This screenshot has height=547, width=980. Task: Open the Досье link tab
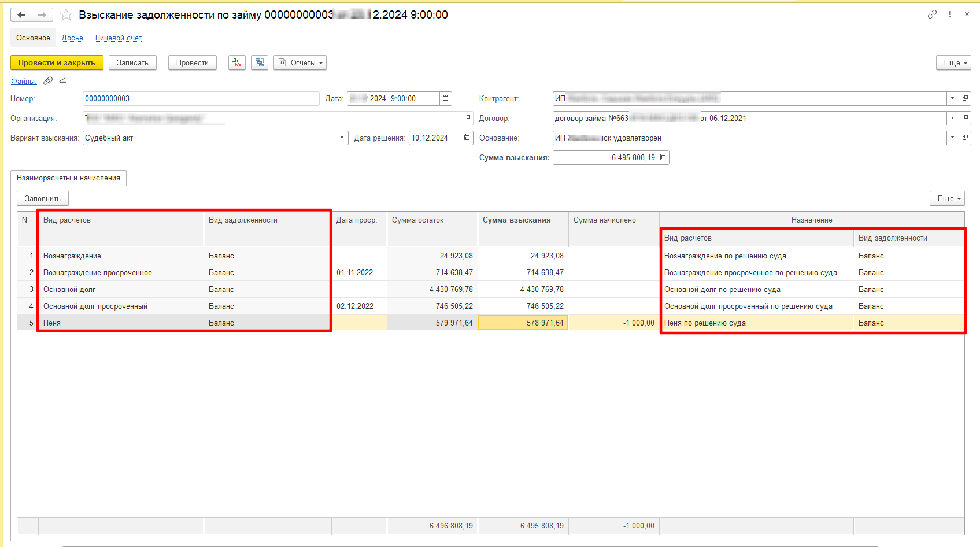click(72, 38)
